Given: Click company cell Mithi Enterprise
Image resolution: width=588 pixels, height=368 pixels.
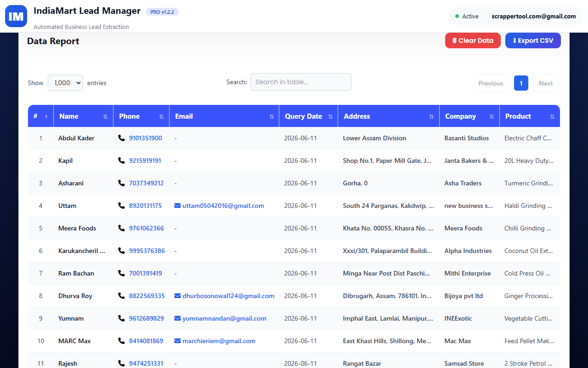Looking at the screenshot, I should (468, 273).
